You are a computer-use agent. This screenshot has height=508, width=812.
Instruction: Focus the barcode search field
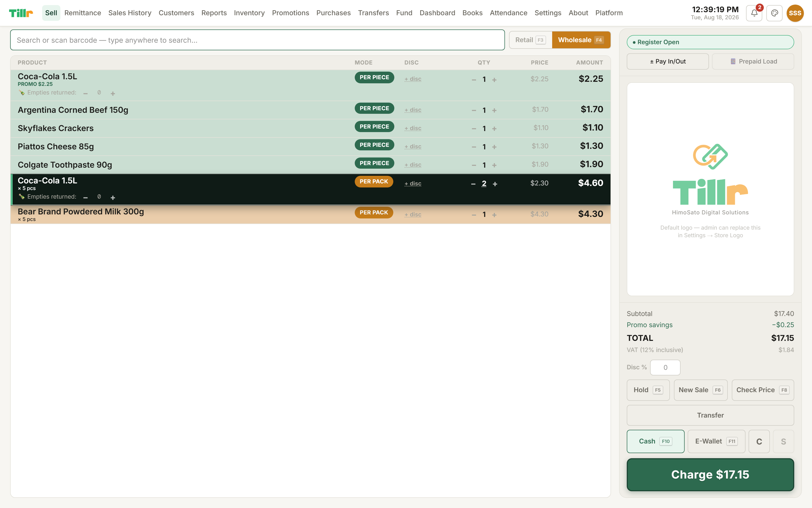click(257, 40)
